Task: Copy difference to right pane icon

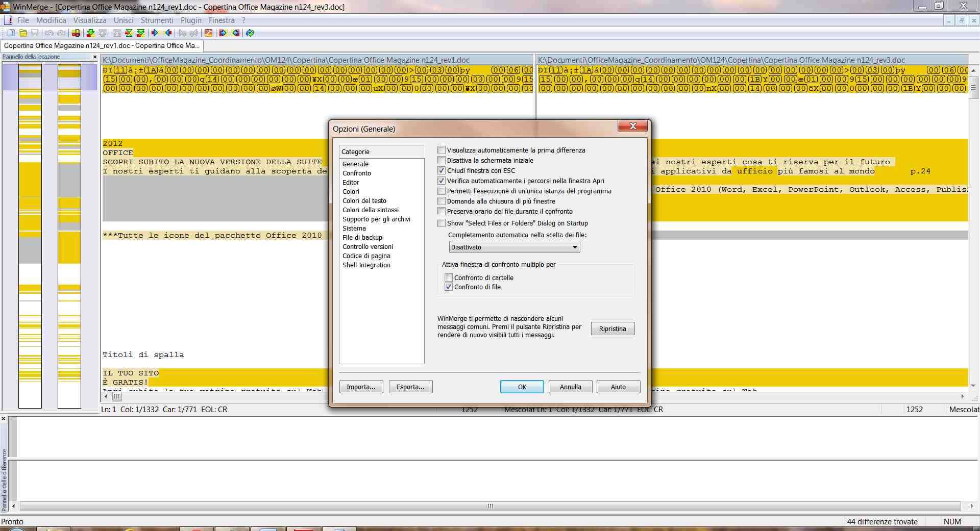Action: pos(155,33)
